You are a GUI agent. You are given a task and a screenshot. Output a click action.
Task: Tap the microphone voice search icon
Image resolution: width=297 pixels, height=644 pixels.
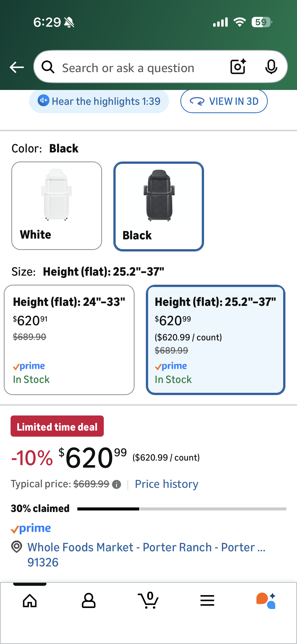[271, 67]
